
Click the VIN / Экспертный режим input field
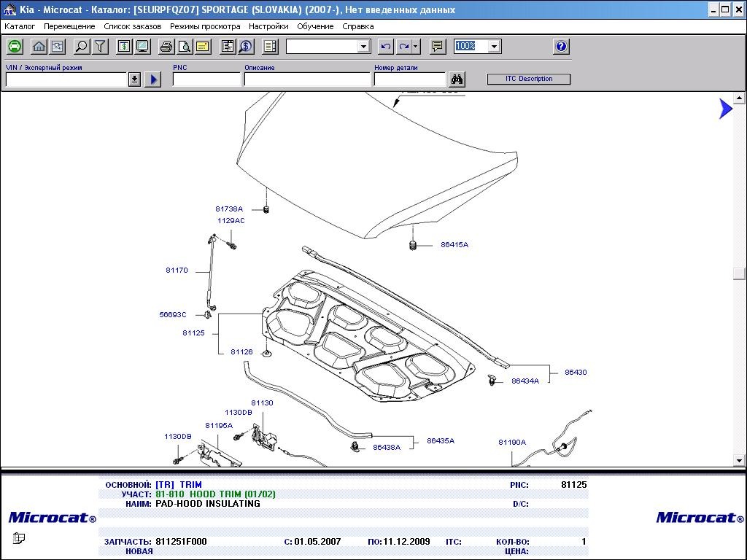pyautogui.click(x=67, y=79)
